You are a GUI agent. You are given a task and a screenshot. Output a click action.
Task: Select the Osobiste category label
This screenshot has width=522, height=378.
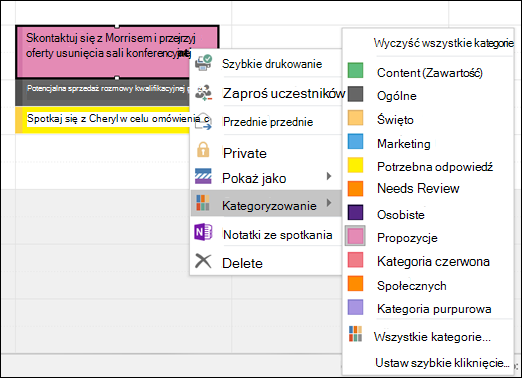[x=401, y=215]
